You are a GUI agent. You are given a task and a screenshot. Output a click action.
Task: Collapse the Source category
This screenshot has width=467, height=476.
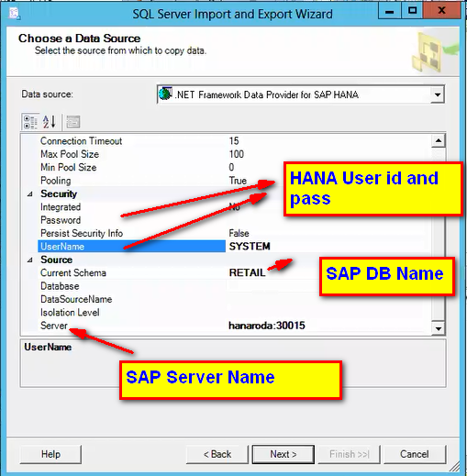(x=30, y=260)
